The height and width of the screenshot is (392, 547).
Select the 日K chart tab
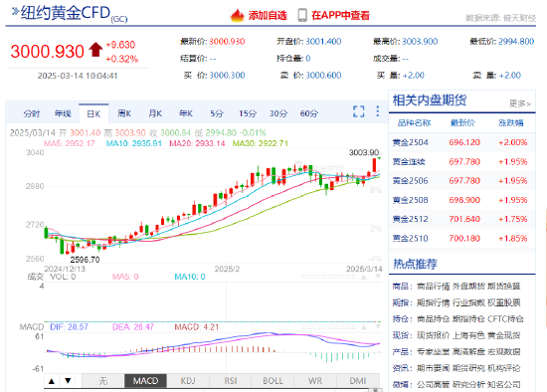pyautogui.click(x=93, y=113)
